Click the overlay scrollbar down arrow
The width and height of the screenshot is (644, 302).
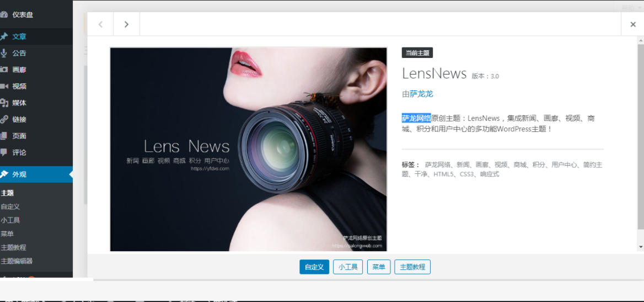click(x=641, y=247)
